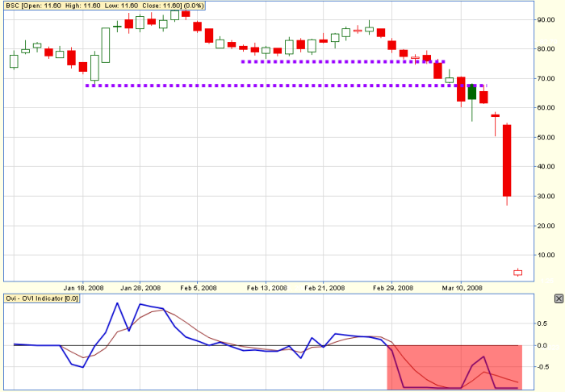Viewport: 565px width, 392px height.
Task: Click the 20.00 price axis label
Action: (545, 226)
